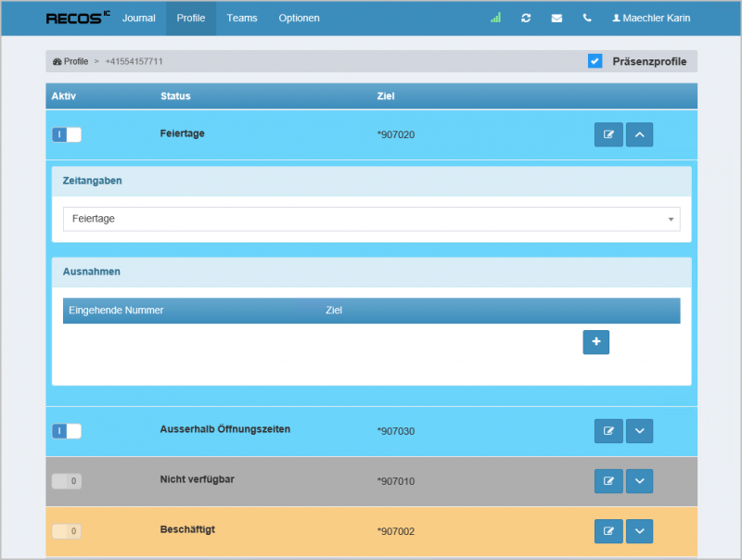The image size is (742, 560).
Task: Add a new exception with plus button
Action: [595, 342]
